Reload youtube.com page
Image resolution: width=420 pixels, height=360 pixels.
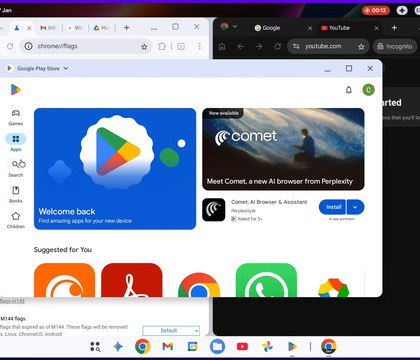(277, 47)
